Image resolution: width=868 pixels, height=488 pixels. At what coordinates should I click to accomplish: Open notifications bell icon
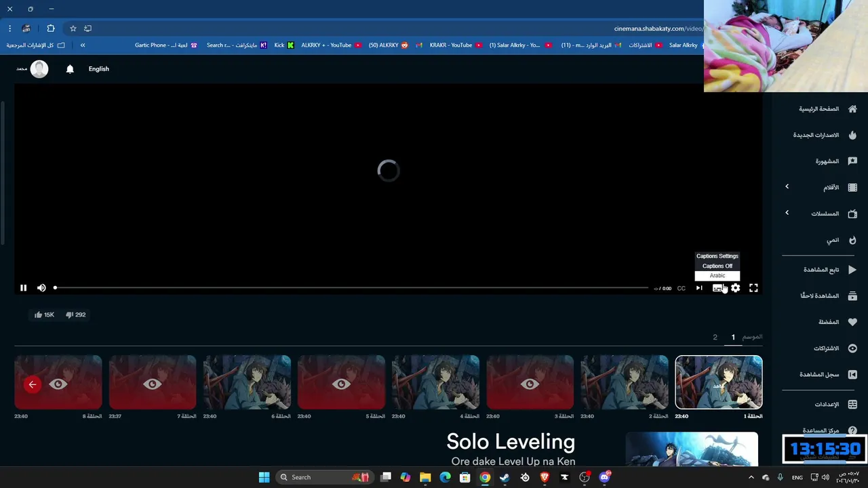[x=70, y=69]
